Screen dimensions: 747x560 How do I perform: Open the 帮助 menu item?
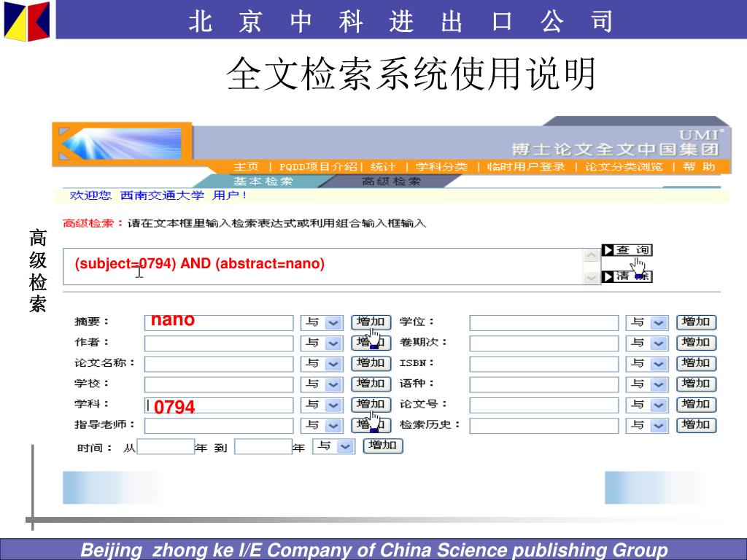pos(699,167)
